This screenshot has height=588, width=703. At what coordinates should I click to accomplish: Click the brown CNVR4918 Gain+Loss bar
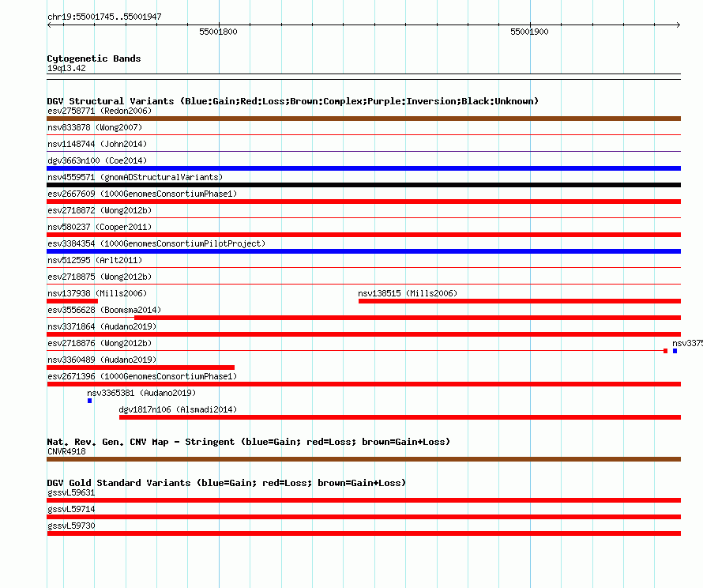(x=363, y=459)
